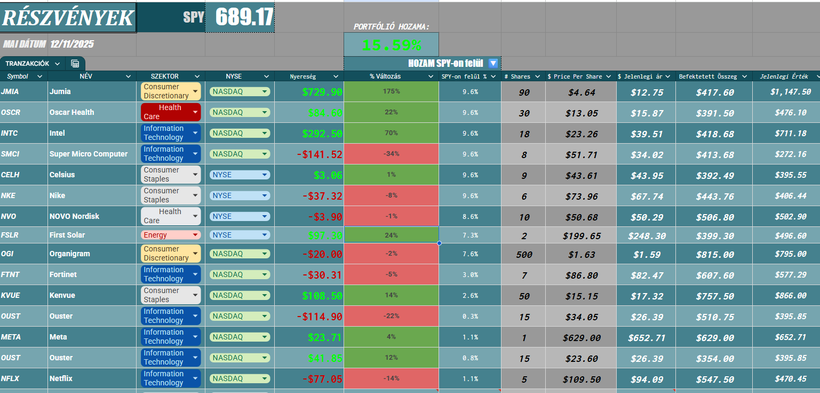Open the SPY-on felül % filter arrow
The width and height of the screenshot is (820, 393).
tap(494, 76)
